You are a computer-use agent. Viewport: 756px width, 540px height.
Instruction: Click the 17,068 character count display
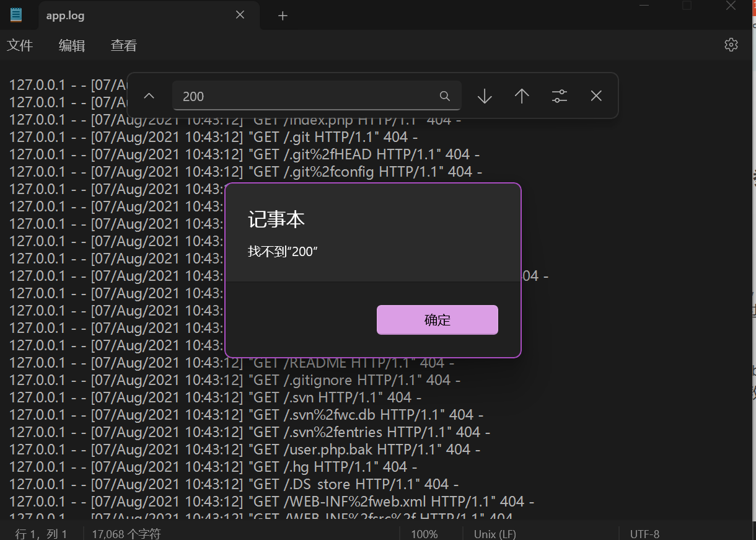click(x=126, y=534)
